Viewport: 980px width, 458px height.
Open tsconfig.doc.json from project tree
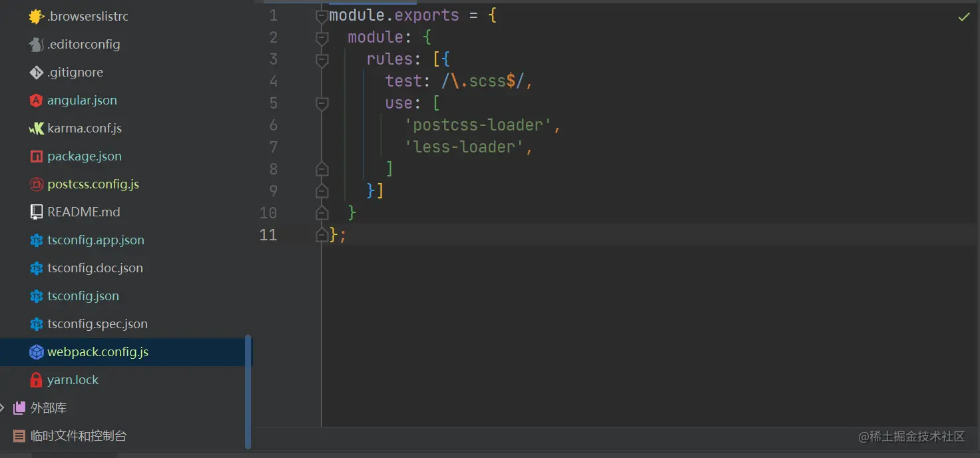click(95, 268)
